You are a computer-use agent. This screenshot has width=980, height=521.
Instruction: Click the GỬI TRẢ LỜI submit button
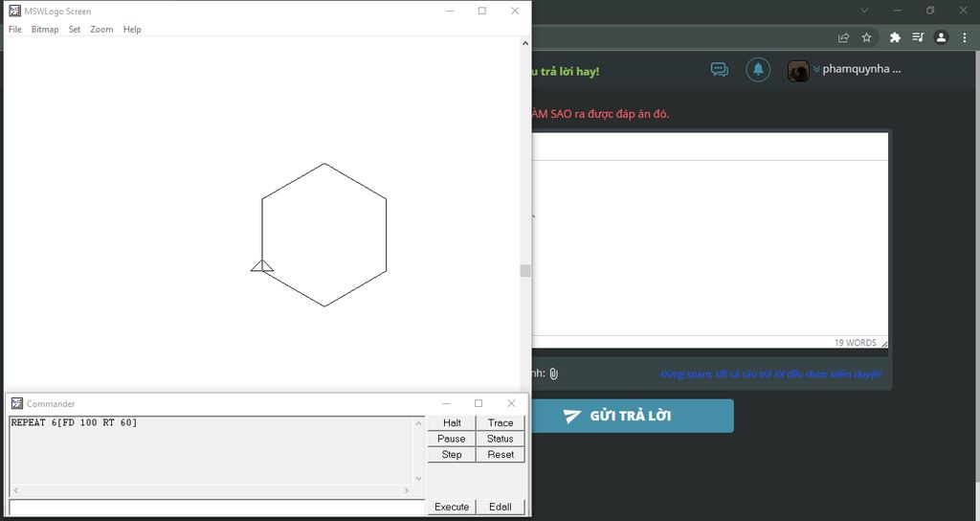633,416
